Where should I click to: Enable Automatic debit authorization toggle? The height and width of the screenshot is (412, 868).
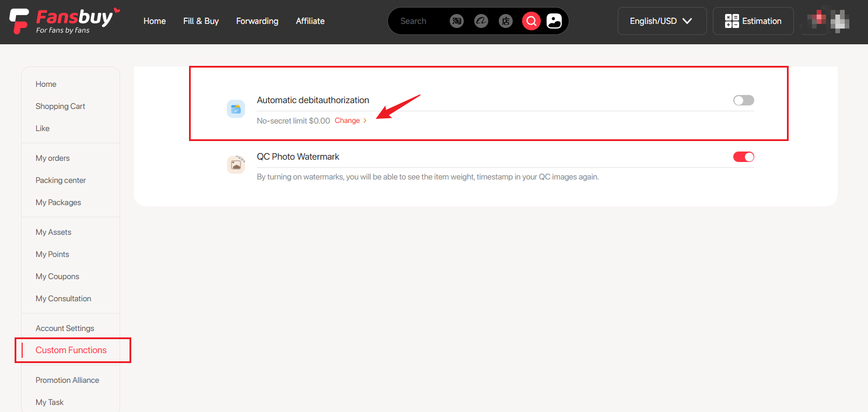tap(744, 100)
